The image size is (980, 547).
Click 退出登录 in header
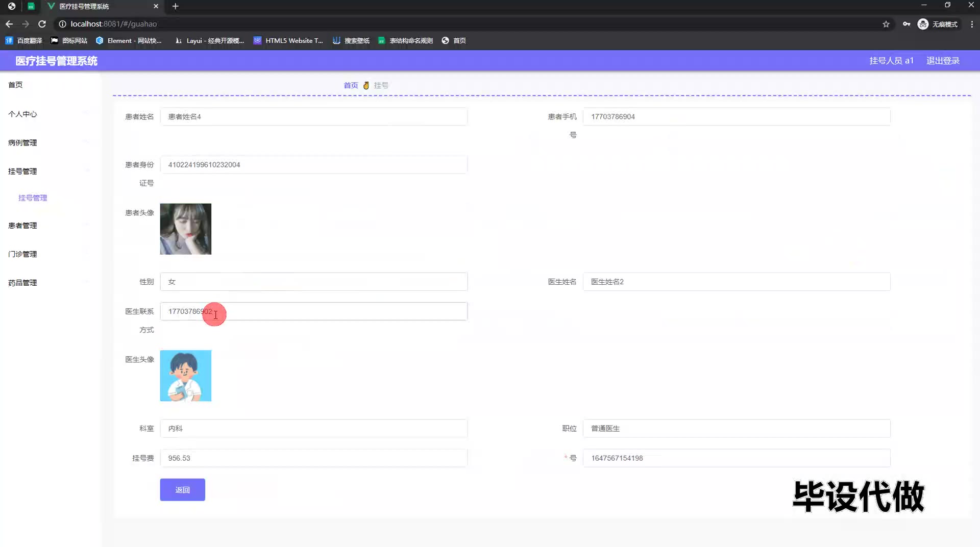pyautogui.click(x=943, y=61)
